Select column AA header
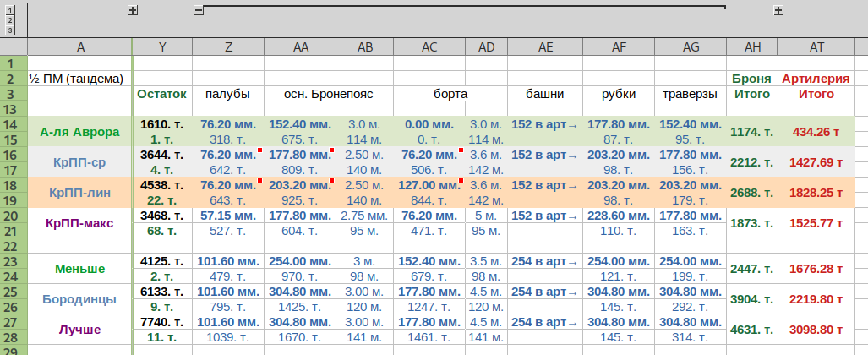868x355 pixels. [301, 47]
